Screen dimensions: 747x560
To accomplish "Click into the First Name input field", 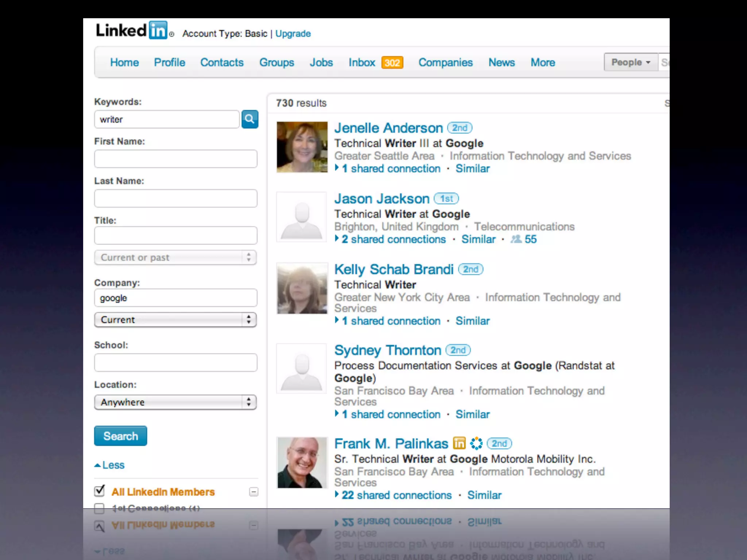I will (175, 159).
